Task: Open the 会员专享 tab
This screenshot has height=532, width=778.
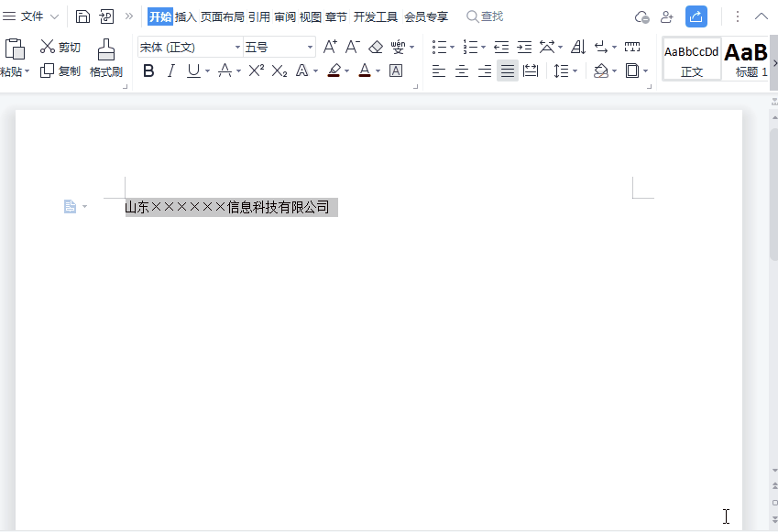Action: pos(426,16)
